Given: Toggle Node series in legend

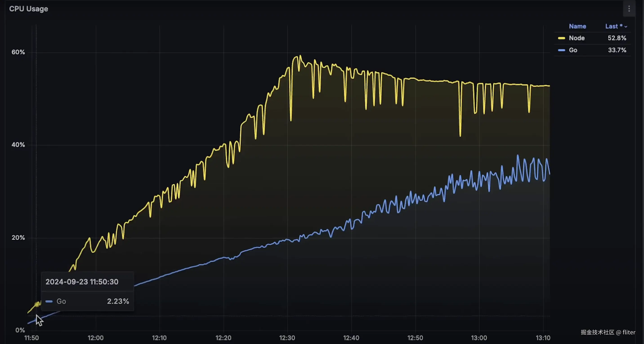Looking at the screenshot, I should (577, 38).
